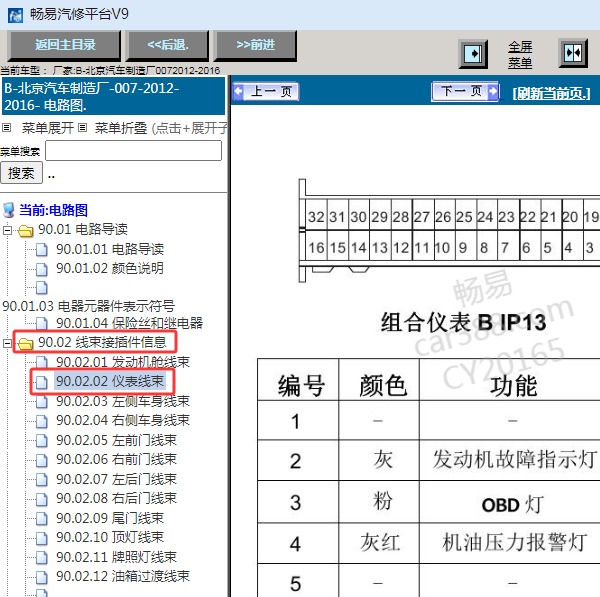This screenshot has height=597, width=600.
Task: Click the folder icon of 90.01 电路导读
Action: (26, 231)
